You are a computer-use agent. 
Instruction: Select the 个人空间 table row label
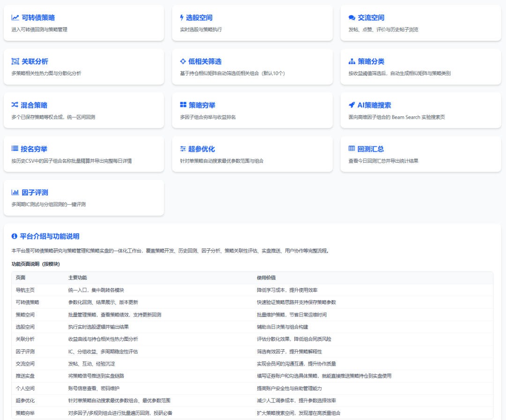(25, 388)
